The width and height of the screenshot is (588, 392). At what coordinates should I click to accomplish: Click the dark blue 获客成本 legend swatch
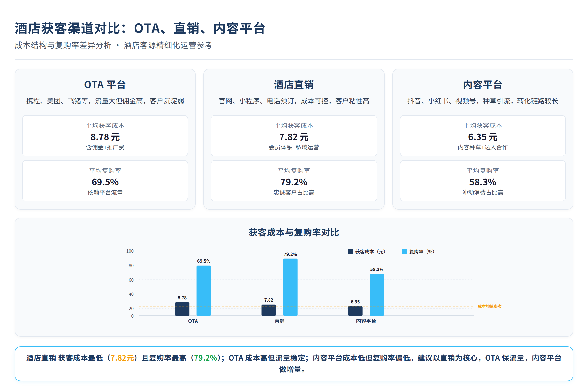[x=351, y=252]
